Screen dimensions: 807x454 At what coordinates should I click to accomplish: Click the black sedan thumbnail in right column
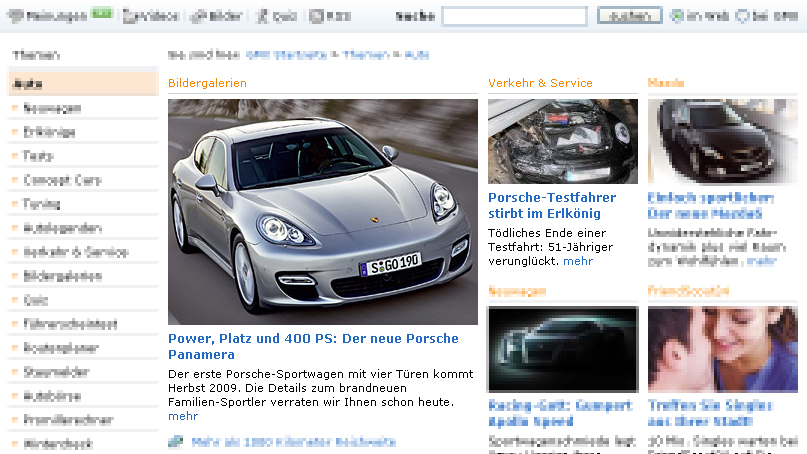723,141
